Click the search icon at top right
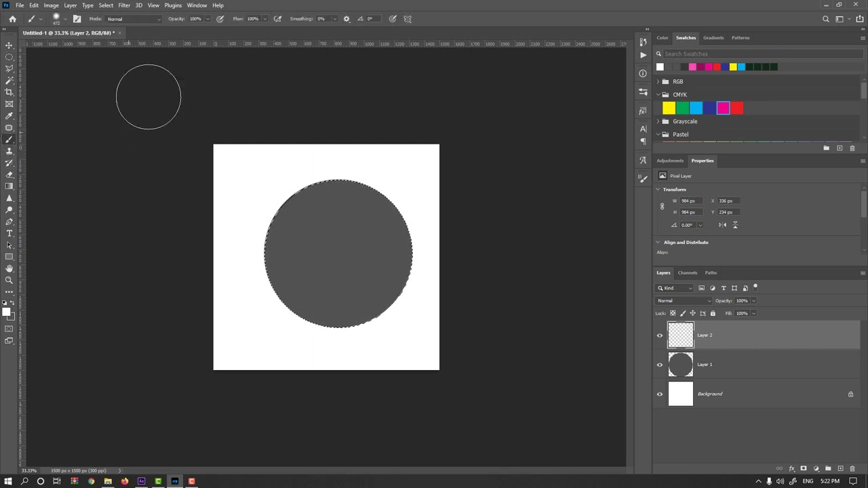 pos(825,19)
